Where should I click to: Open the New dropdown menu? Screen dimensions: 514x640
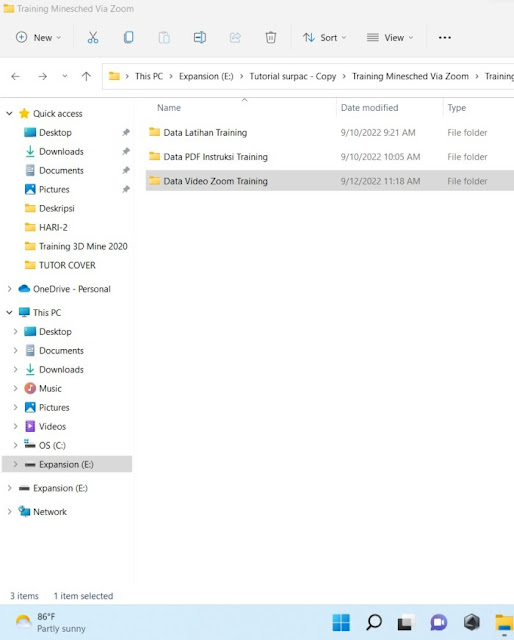(38, 38)
